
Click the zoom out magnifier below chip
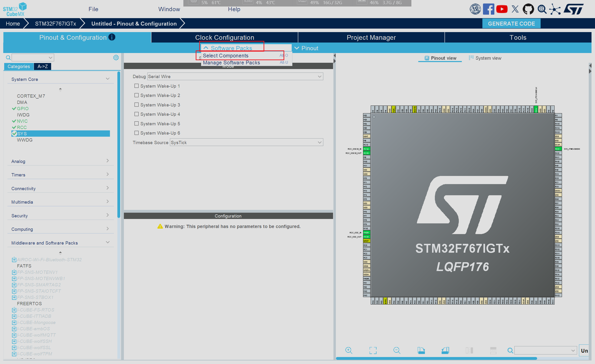[397, 350]
